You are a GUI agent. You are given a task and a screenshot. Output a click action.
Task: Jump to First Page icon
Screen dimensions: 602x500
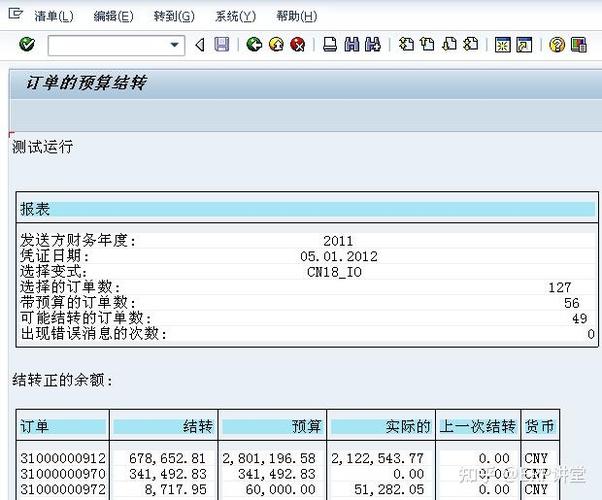point(407,45)
